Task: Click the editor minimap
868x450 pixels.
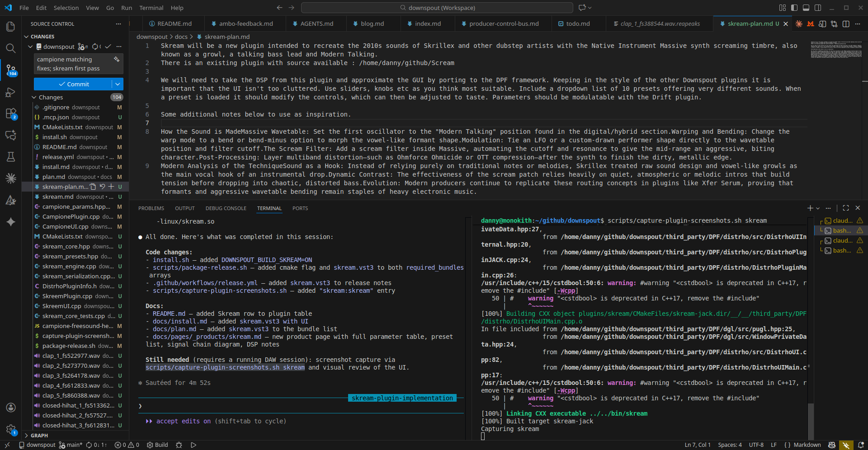Action: coord(835,50)
